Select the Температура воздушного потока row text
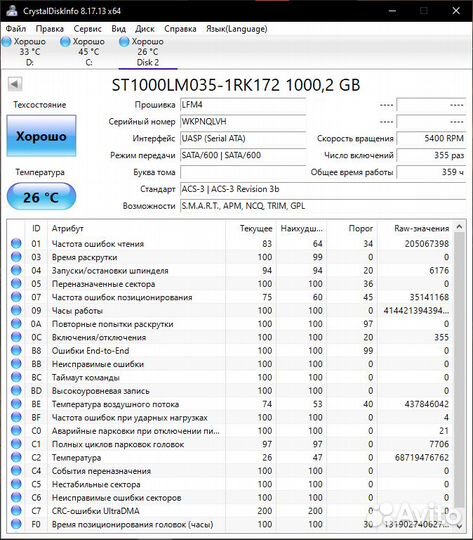The height and width of the screenshot is (540, 473). [115, 404]
